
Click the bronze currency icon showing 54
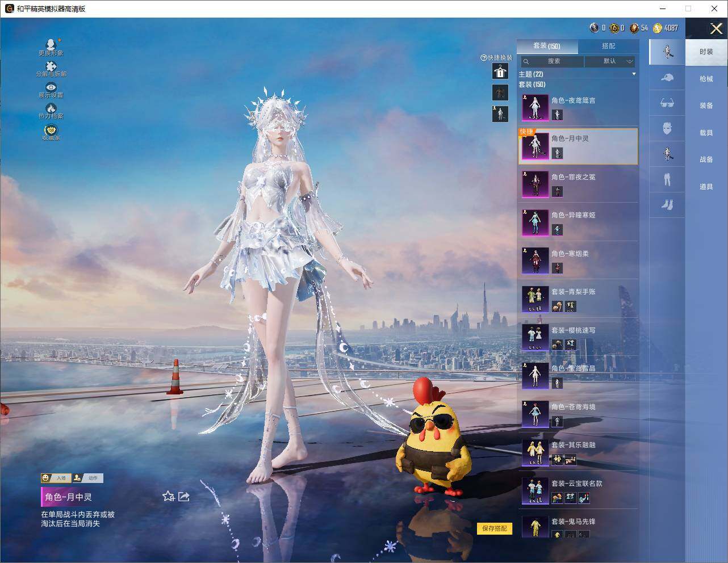pyautogui.click(x=634, y=28)
